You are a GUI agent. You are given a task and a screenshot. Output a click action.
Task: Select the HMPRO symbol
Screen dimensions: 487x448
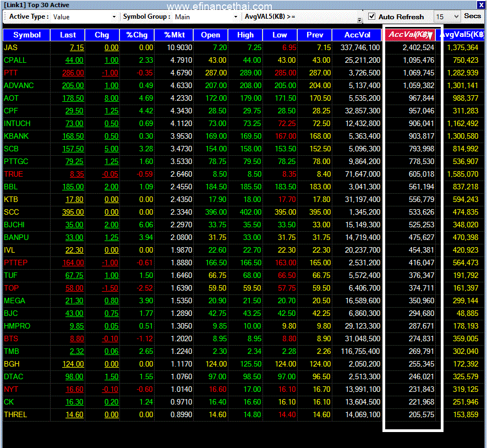[x=17, y=326]
